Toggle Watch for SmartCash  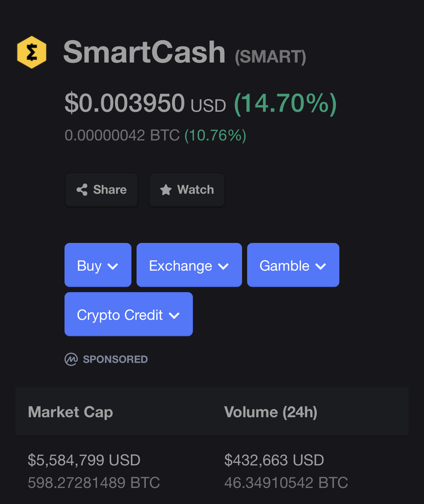187,190
